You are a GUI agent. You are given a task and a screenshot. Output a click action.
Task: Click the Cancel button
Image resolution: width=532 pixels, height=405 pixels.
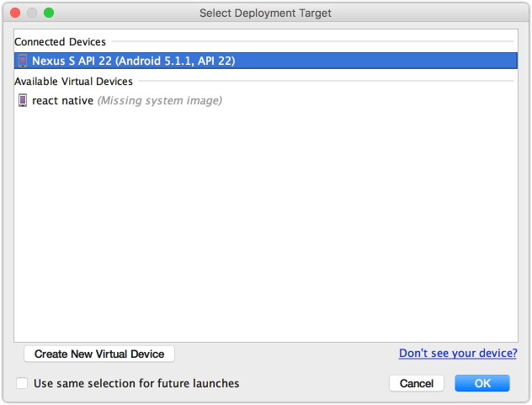(x=417, y=383)
